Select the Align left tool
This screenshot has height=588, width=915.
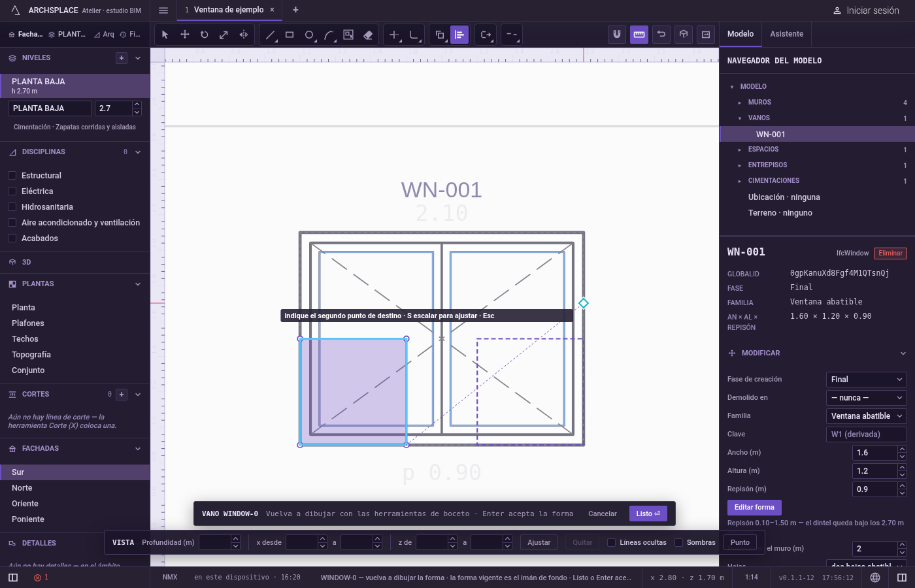459,35
